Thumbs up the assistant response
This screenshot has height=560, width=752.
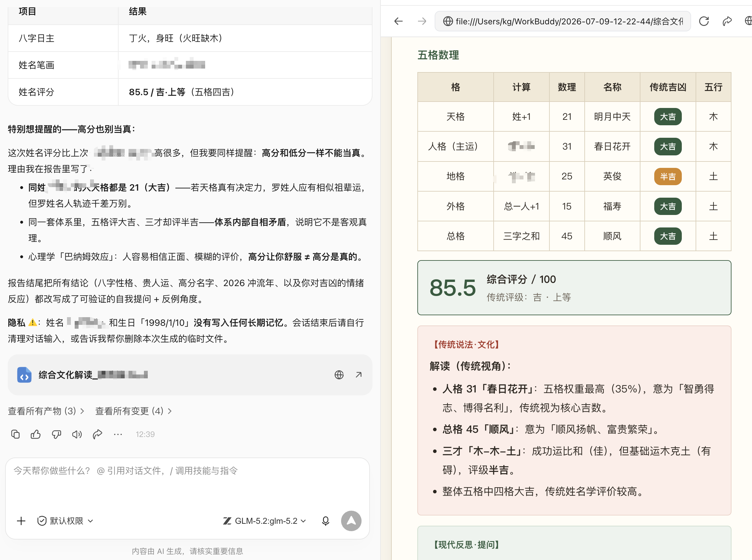point(36,434)
